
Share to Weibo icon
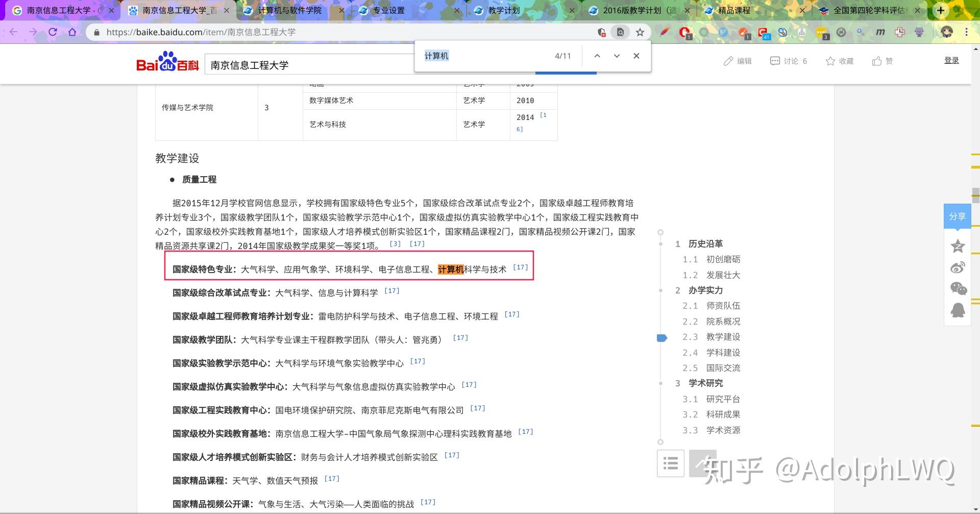[958, 267]
